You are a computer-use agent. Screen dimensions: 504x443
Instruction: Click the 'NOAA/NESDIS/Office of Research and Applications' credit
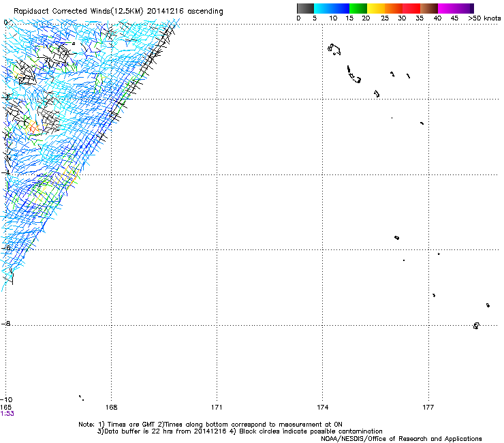coord(401,439)
